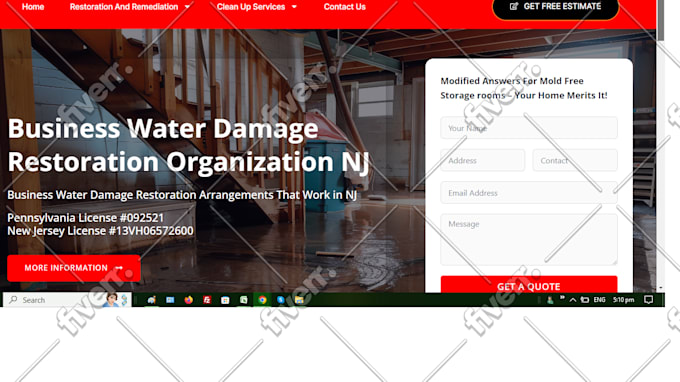680x382 pixels.
Task: Click the edit icon on GET FREE ESTIMATE
Action: 514,7
